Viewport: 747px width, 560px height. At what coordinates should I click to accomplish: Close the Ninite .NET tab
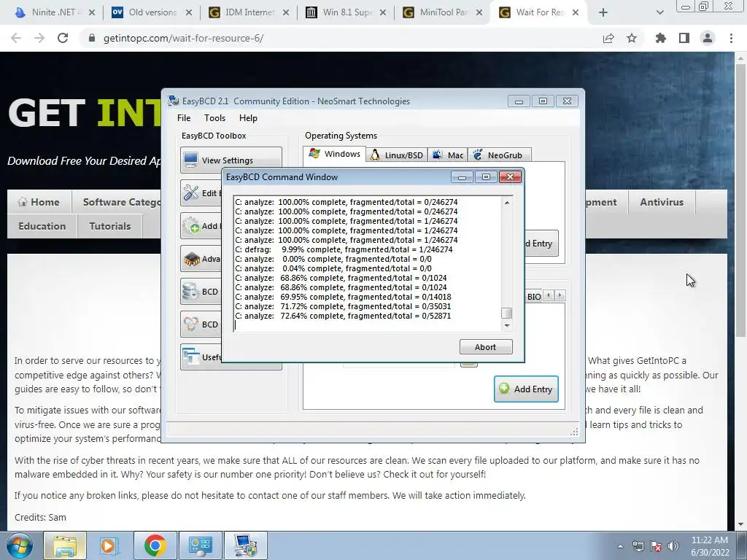pyautogui.click(x=92, y=12)
